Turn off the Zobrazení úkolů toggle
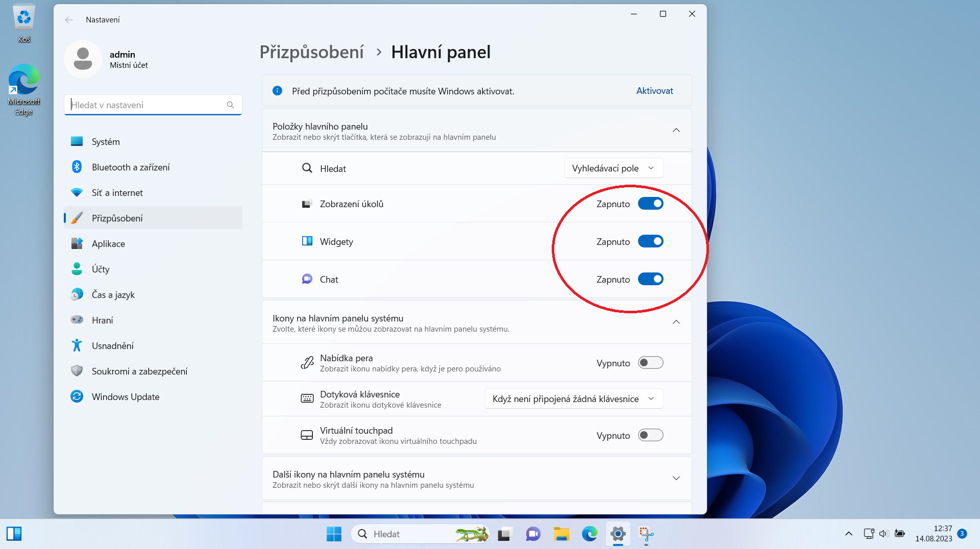This screenshot has height=549, width=980. coord(650,204)
